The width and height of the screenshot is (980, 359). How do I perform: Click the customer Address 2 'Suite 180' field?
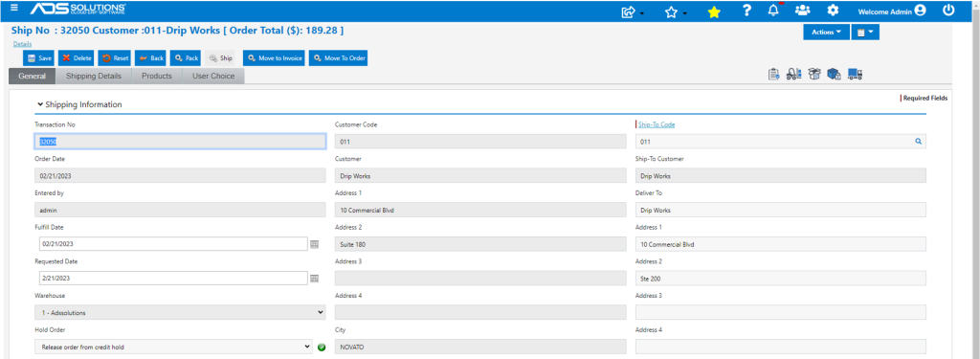tap(480, 244)
